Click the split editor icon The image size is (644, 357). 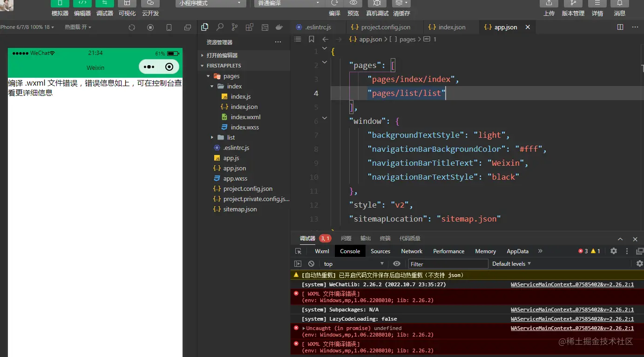tap(620, 27)
